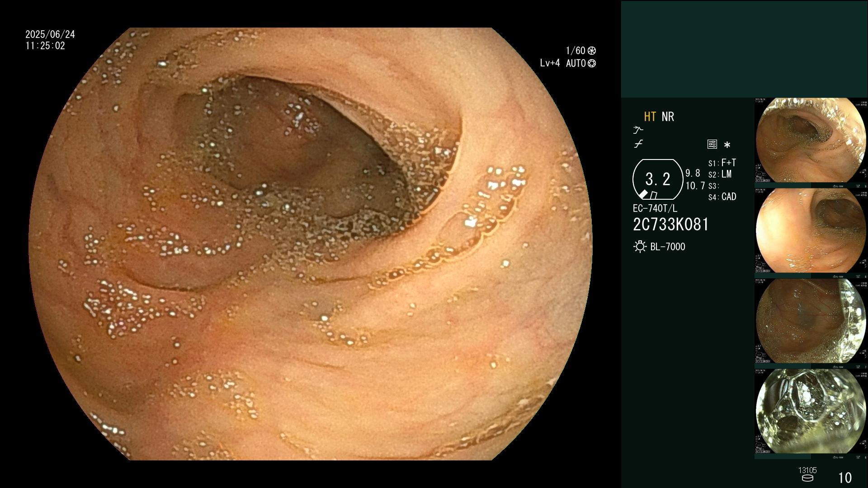The height and width of the screenshot is (488, 868).
Task: Click the asterisk indicator icon
Action: click(x=727, y=145)
